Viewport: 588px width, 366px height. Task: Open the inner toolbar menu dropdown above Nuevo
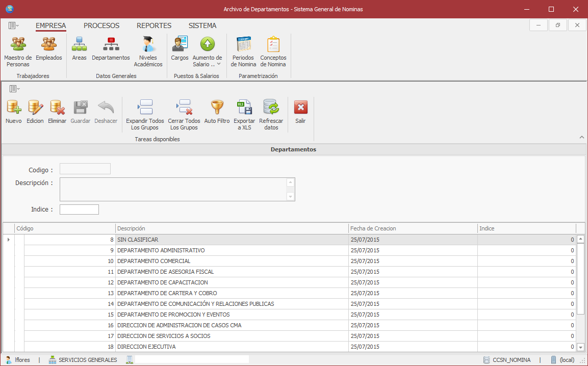15,89
